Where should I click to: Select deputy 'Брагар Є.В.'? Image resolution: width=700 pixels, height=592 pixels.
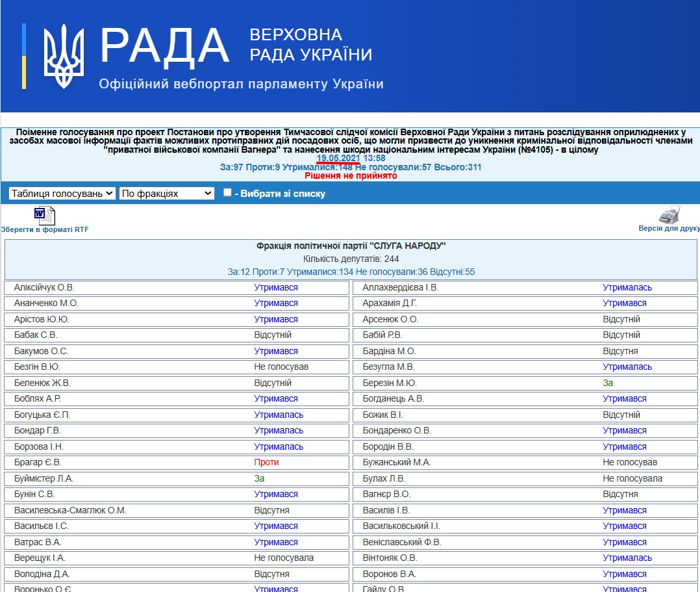38,462
